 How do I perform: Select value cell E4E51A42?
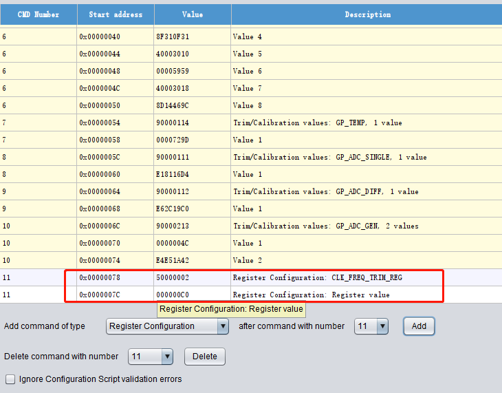pos(192,260)
